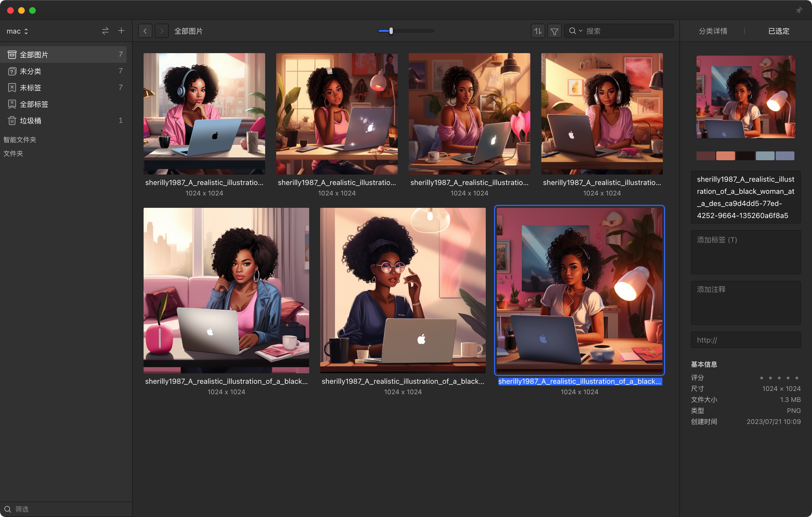This screenshot has height=517, width=812.
Task: Click the switch library arrows icon
Action: [x=105, y=31]
